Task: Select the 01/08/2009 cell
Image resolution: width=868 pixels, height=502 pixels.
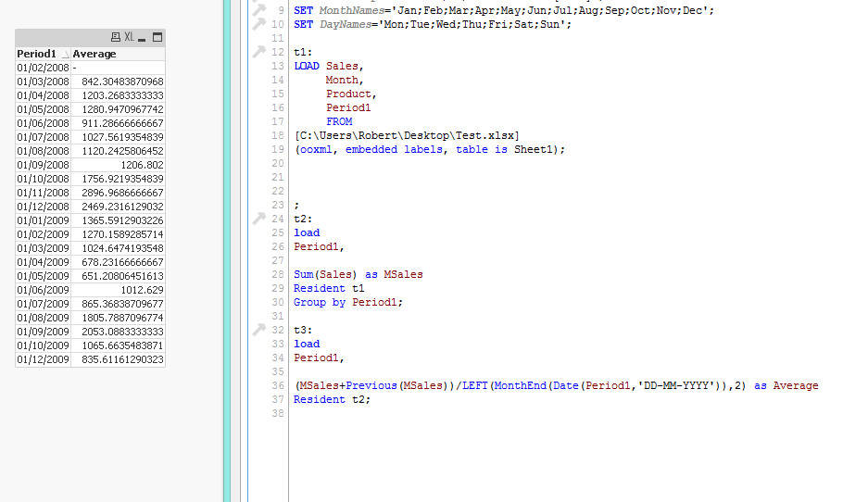Action: tap(44, 318)
